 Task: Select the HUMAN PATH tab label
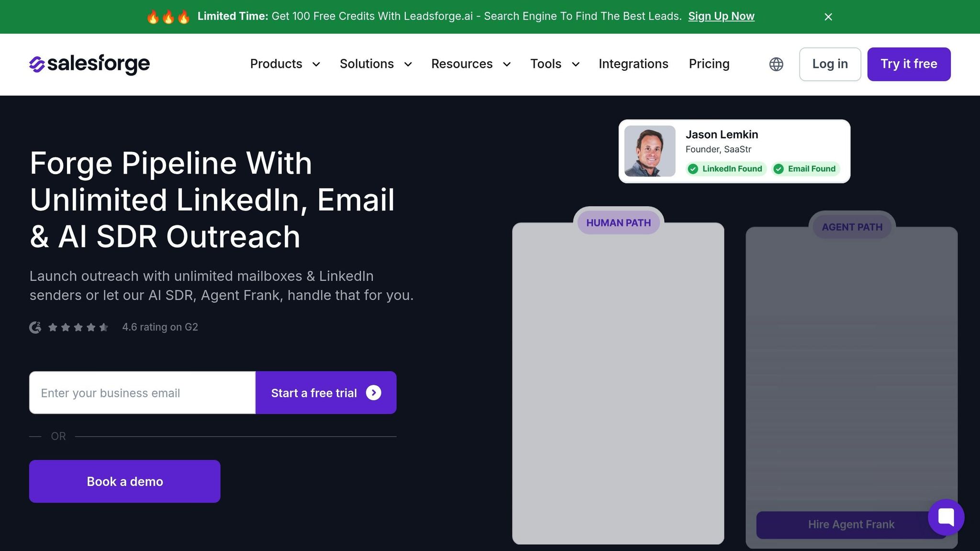(x=618, y=223)
